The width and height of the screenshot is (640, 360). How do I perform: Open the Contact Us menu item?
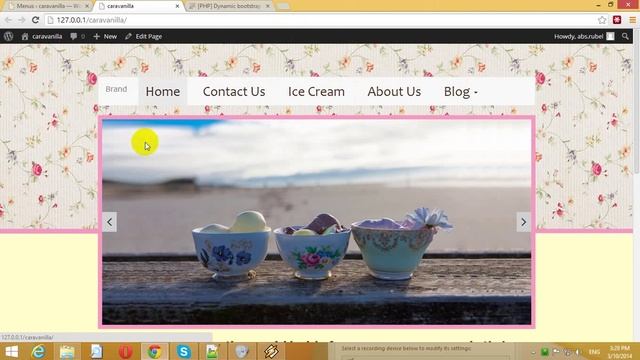point(234,91)
